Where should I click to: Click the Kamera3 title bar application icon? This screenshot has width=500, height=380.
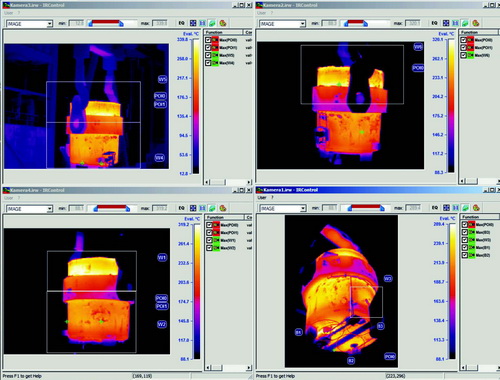tap(6, 5)
